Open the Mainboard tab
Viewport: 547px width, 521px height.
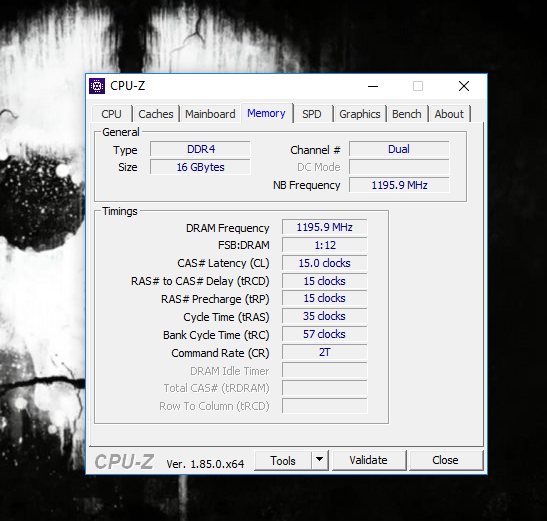coord(210,114)
